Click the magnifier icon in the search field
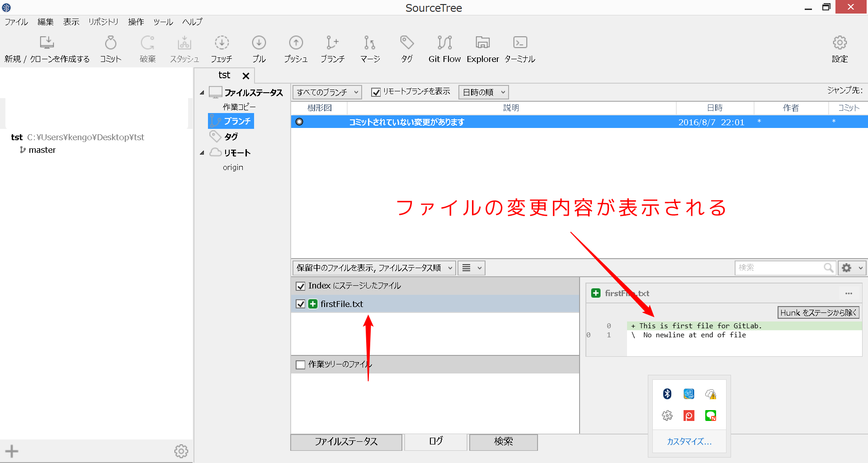 tap(828, 268)
